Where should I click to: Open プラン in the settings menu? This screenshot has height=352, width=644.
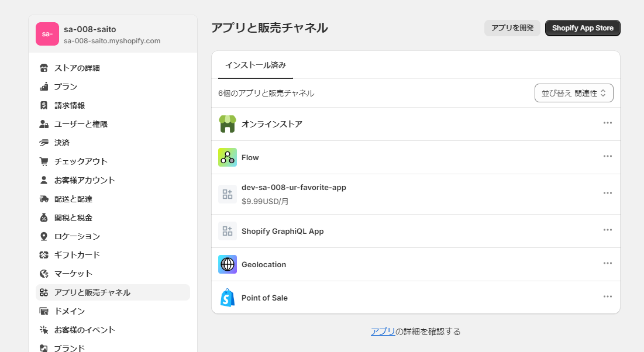pos(113,87)
